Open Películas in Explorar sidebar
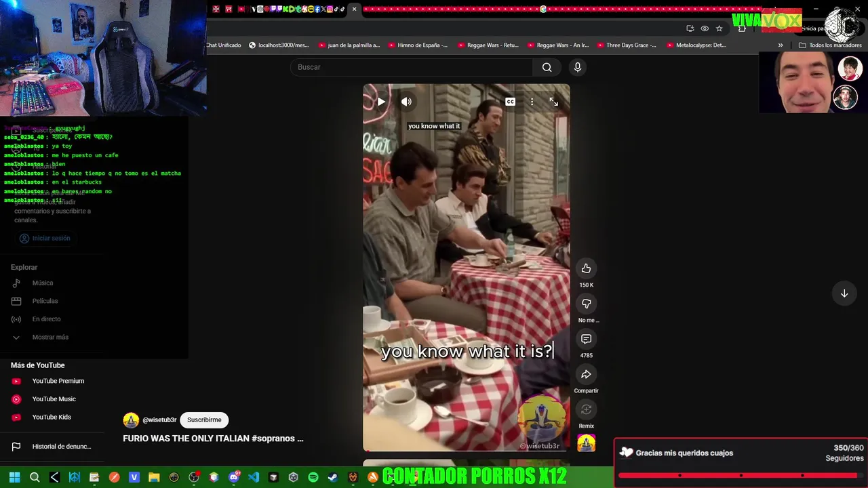The height and width of the screenshot is (488, 868). 45,301
